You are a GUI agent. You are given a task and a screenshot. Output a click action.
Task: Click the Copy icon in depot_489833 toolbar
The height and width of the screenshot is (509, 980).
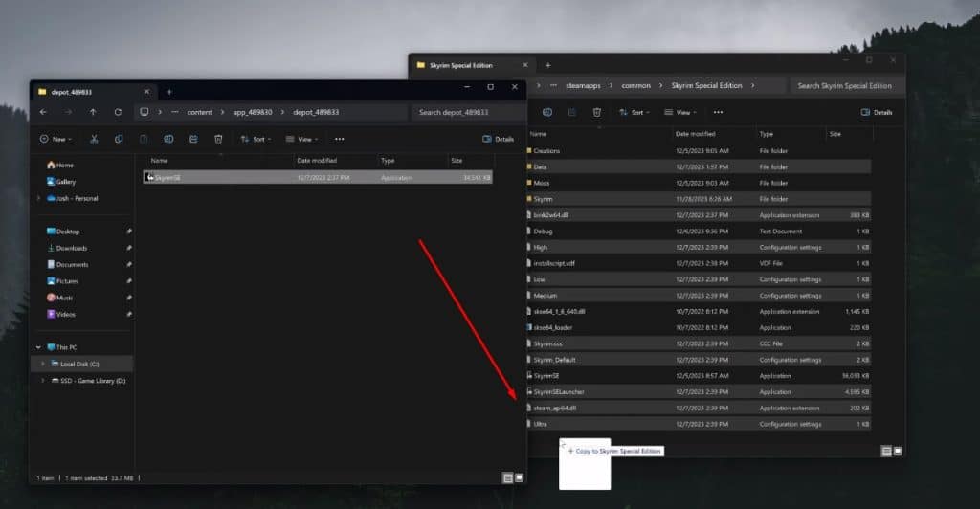point(119,139)
